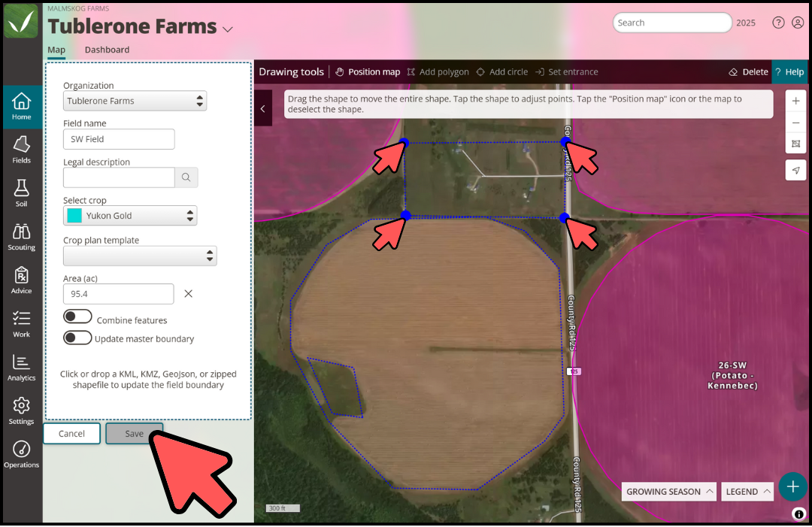
Task: Show map attribution info icon
Action: coord(798,514)
